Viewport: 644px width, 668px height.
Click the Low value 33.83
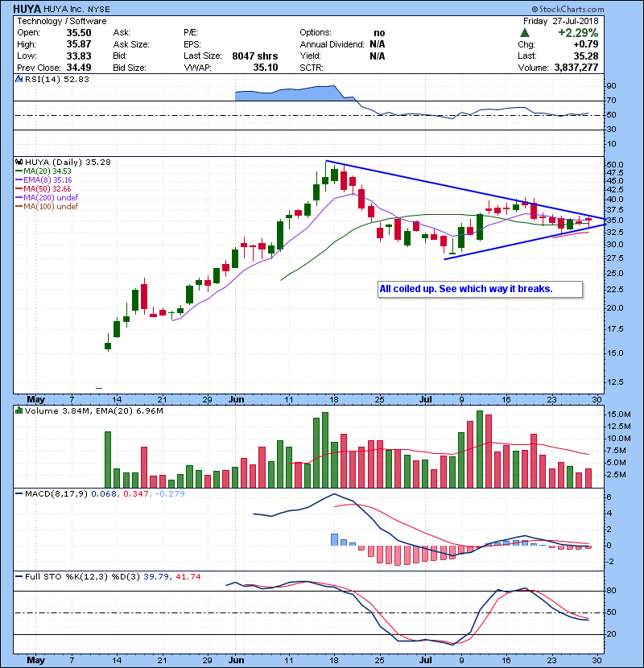79,56
